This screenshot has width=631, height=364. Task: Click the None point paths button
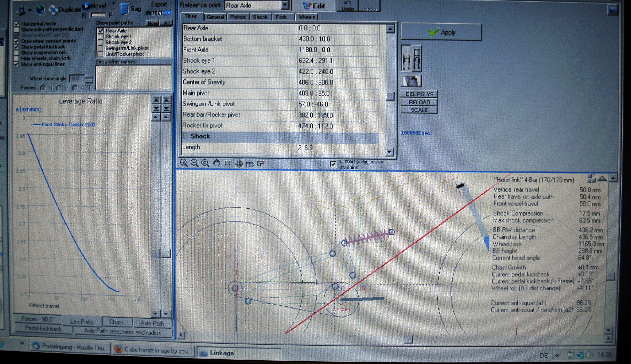[153, 23]
